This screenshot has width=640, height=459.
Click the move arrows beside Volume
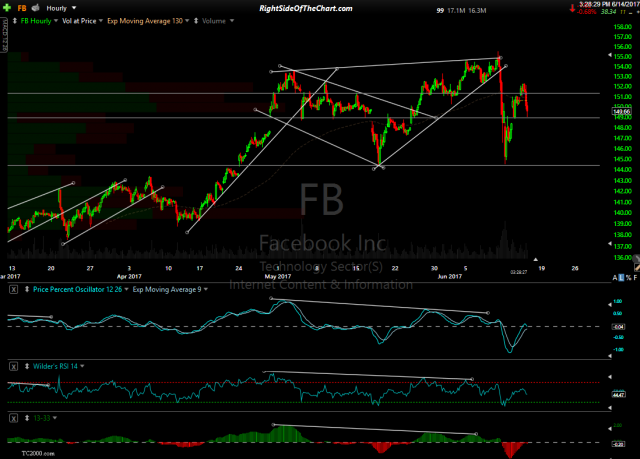click(x=196, y=21)
